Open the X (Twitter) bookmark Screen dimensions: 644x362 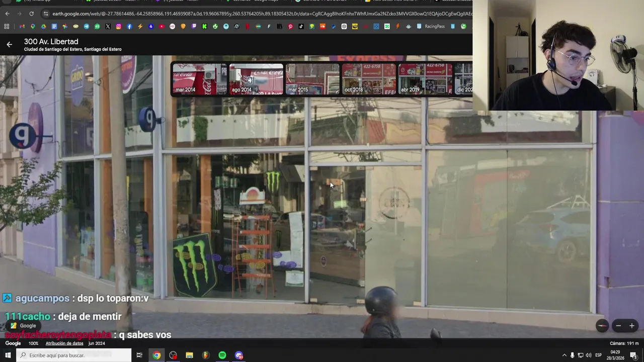tap(108, 26)
